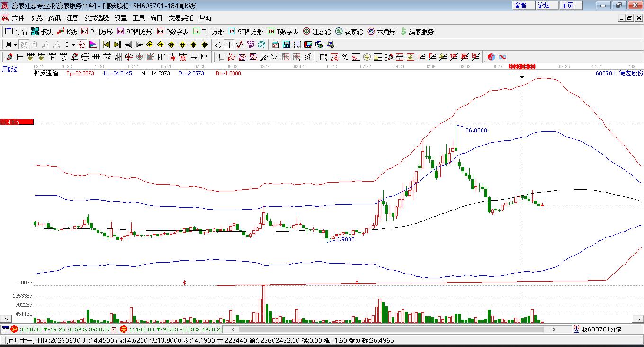Viewport: 644px width, 347px height.
Task: Open the 六角形 hexagon tool
Action: pyautogui.click(x=382, y=32)
